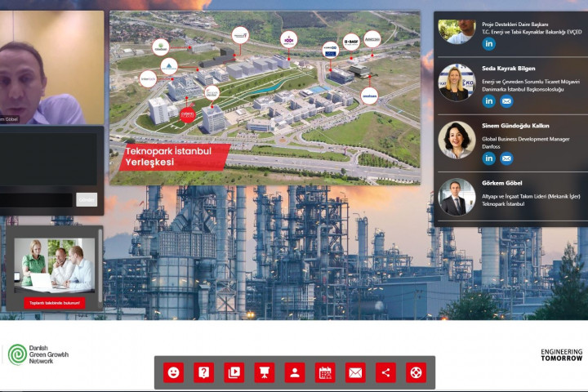The width and height of the screenshot is (588, 392).
Task: Click the Engineering Tomorrow logo
Action: click(561, 355)
